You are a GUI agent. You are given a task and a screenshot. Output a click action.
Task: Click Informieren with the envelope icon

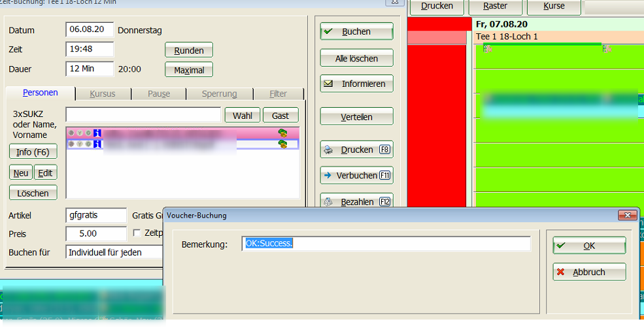pos(356,84)
